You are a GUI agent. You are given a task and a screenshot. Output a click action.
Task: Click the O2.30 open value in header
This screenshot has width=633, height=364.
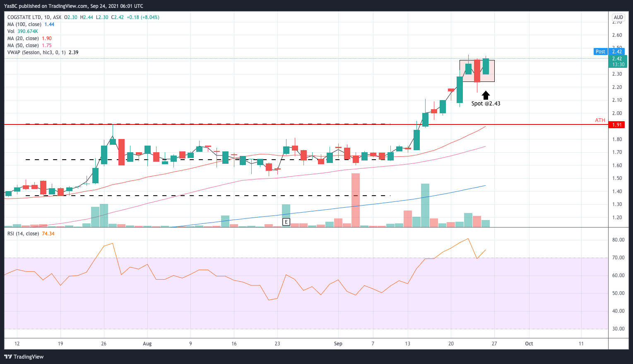pos(71,17)
